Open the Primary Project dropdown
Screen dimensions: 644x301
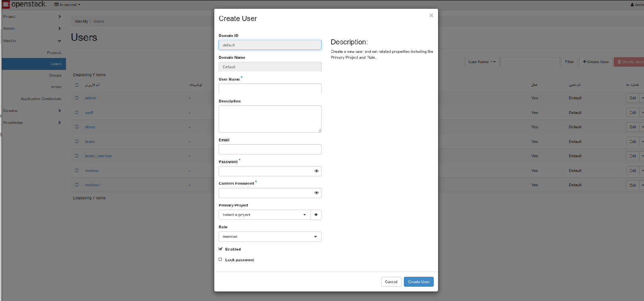tap(264, 215)
